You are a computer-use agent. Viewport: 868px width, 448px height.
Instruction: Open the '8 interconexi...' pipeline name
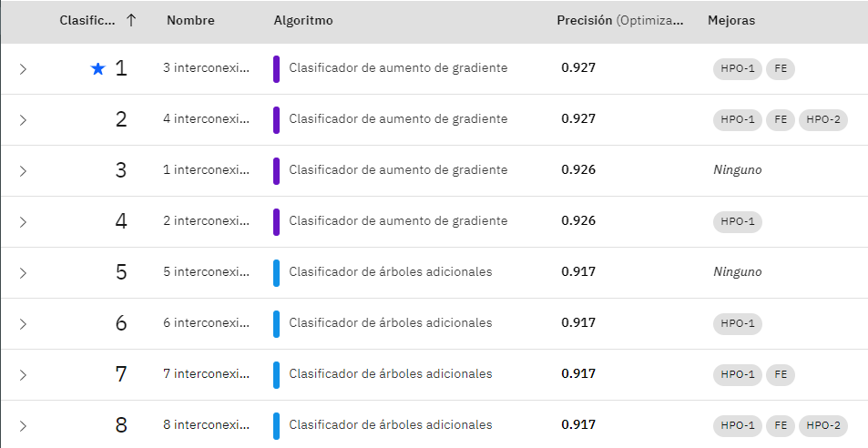point(206,425)
